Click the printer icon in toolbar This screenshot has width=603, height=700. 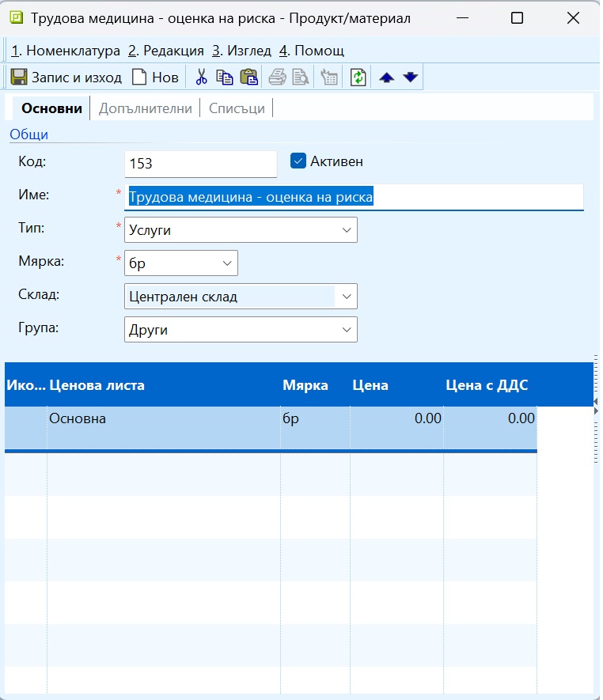(x=277, y=78)
